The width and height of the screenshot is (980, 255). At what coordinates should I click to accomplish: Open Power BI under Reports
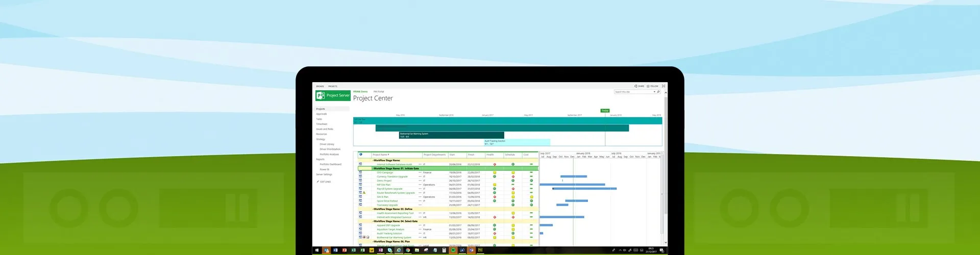[325, 169]
